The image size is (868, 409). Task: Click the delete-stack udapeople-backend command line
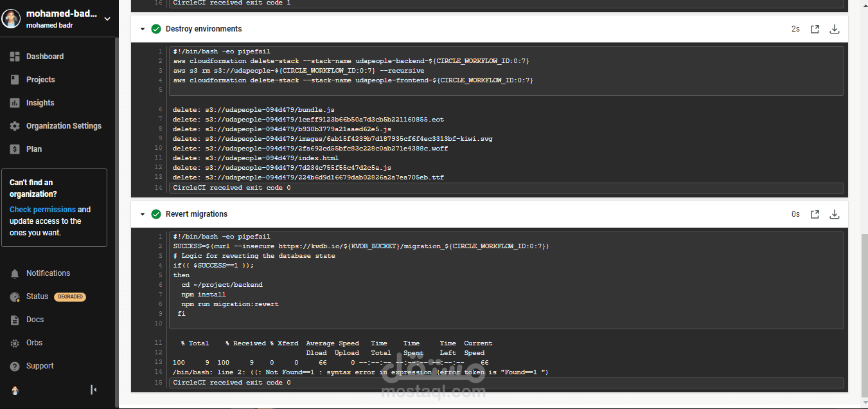point(351,61)
